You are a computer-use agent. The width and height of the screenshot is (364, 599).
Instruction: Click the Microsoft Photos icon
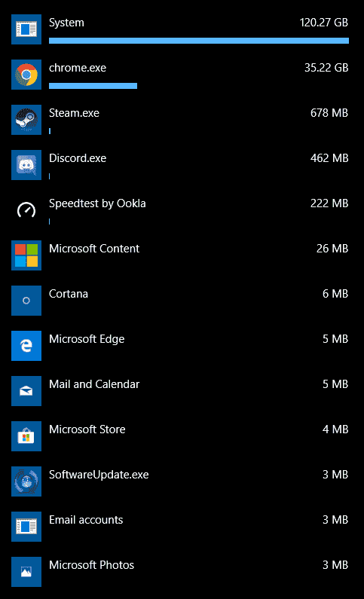click(26, 572)
